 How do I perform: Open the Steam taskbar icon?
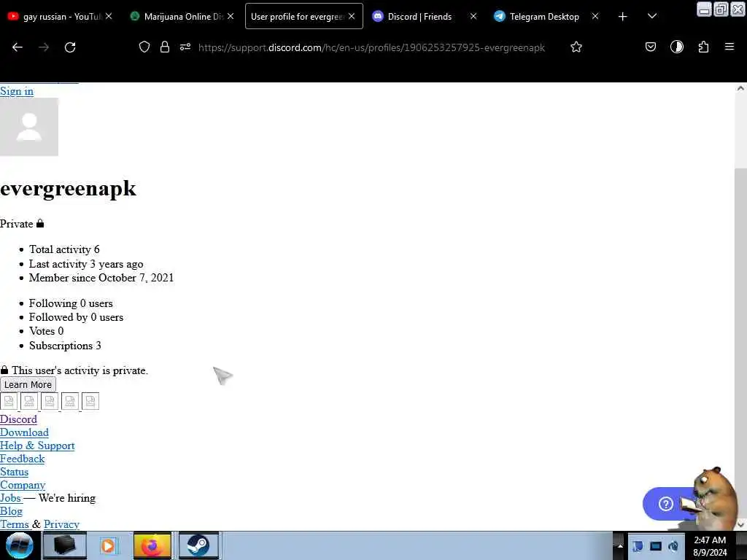[x=198, y=545]
